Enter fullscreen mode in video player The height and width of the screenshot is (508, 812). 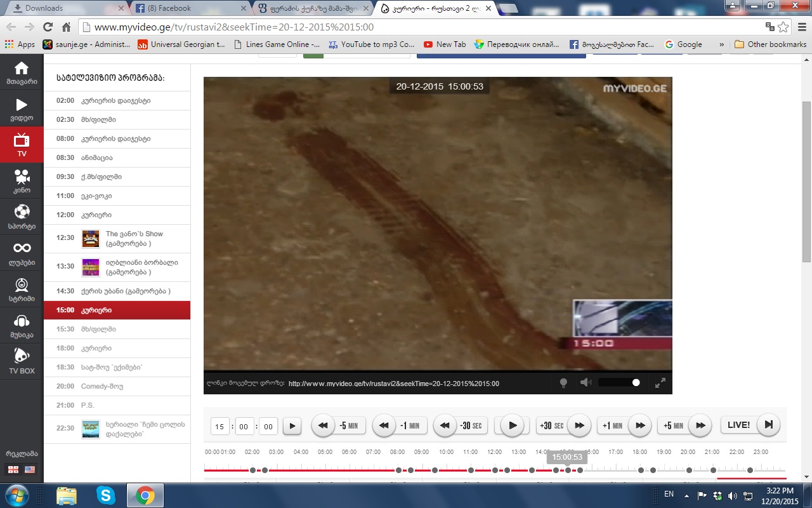pos(660,382)
